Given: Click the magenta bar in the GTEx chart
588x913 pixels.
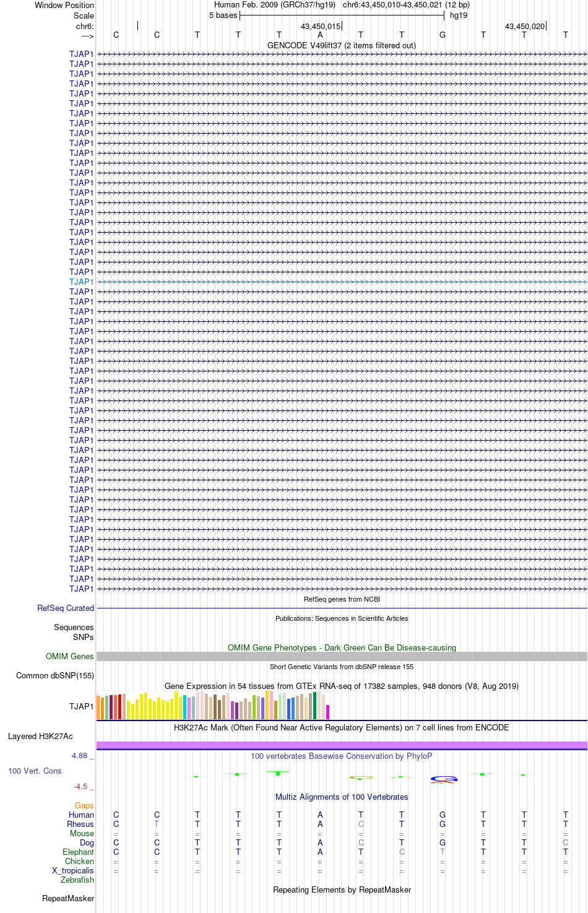Looking at the screenshot, I should pyautogui.click(x=328, y=712).
